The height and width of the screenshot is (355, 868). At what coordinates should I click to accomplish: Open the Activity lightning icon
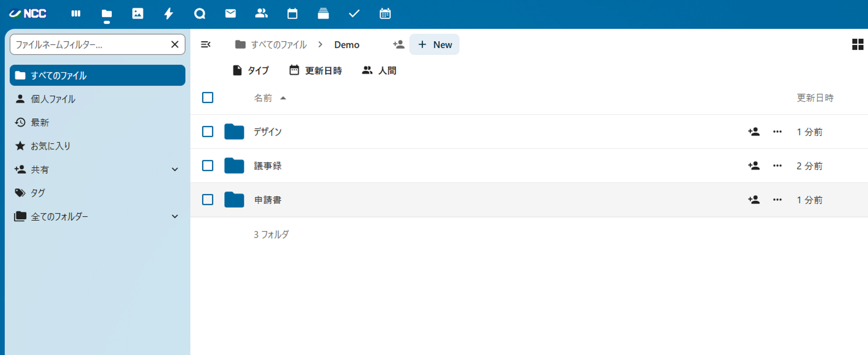[x=168, y=14]
